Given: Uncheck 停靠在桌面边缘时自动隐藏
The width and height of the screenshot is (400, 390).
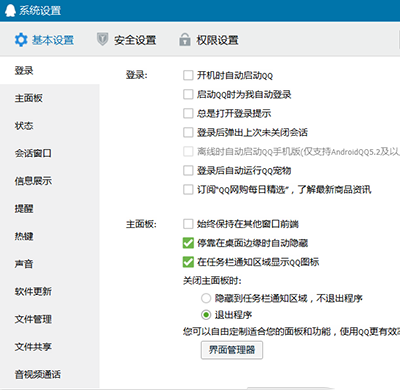Looking at the screenshot, I should tap(188, 243).
